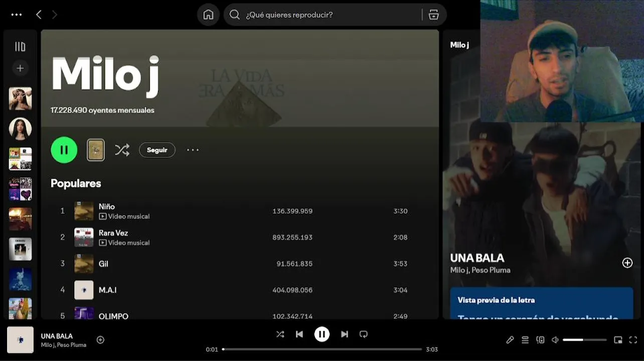Toggle shuffle on the artist page
The width and height of the screenshot is (644, 361).
(x=122, y=150)
